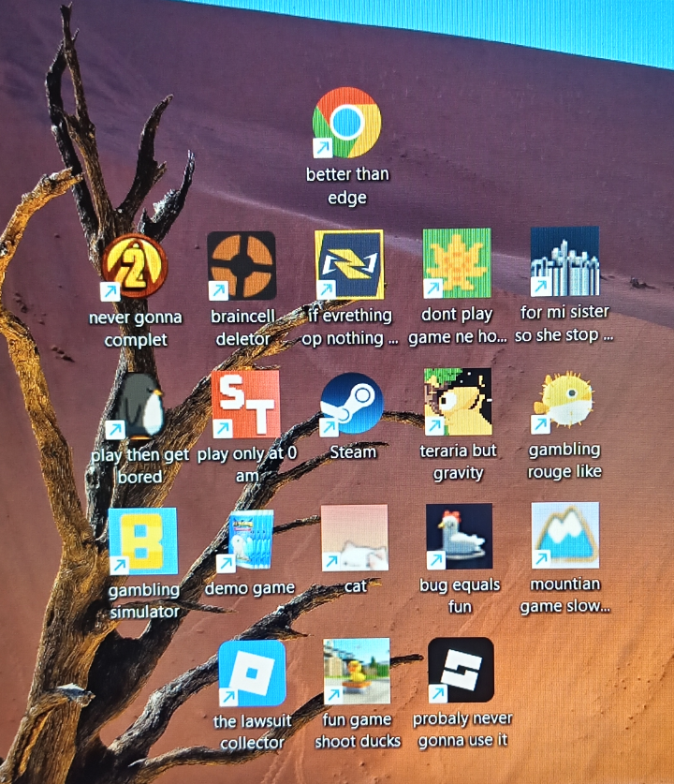Launch the duck icon "fun game shoot ducks"
This screenshot has height=784, width=674.
coord(357,671)
